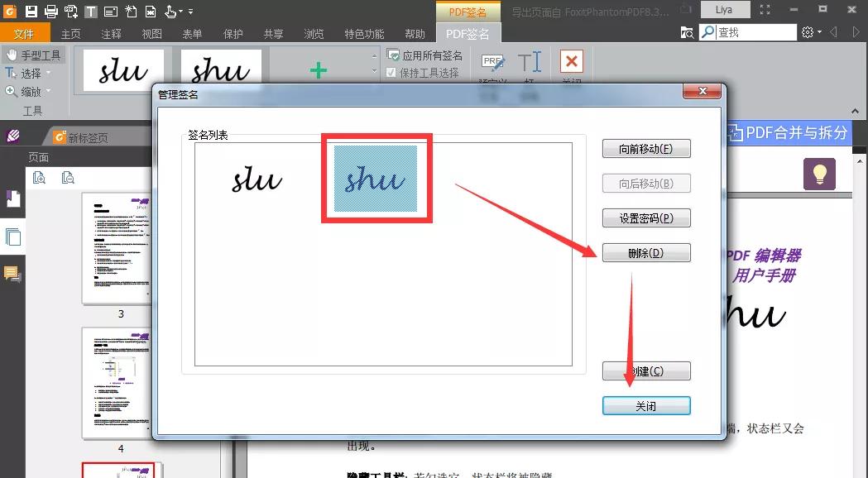Image resolution: width=868 pixels, height=478 pixels.
Task: Click the card-shaped icon next to Typewriter
Action: pos(110,11)
